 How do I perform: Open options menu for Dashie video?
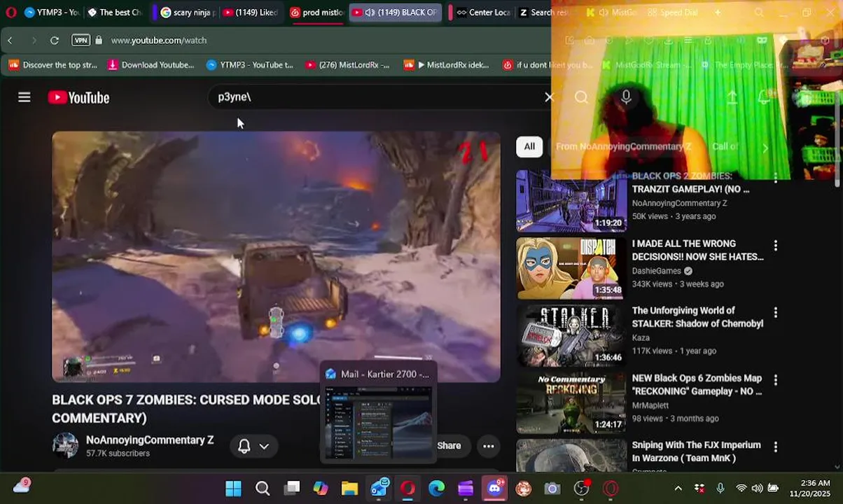[x=775, y=245]
